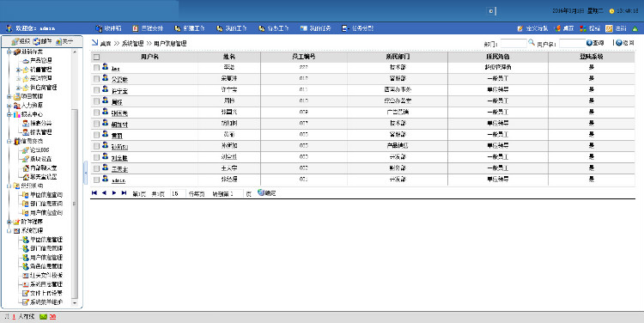Go to next page arrow
Image resolution: width=644 pixels, height=323 pixels.
tap(113, 192)
